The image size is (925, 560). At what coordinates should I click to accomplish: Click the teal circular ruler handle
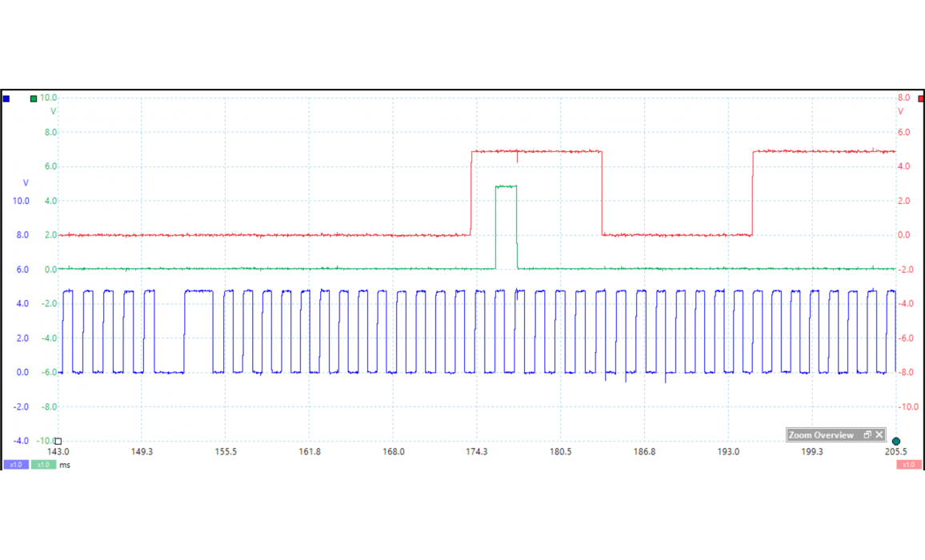[896, 442]
